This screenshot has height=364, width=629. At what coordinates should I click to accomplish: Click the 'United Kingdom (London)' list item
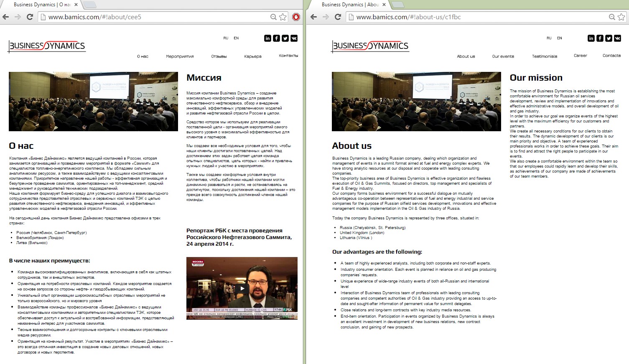[362, 233]
